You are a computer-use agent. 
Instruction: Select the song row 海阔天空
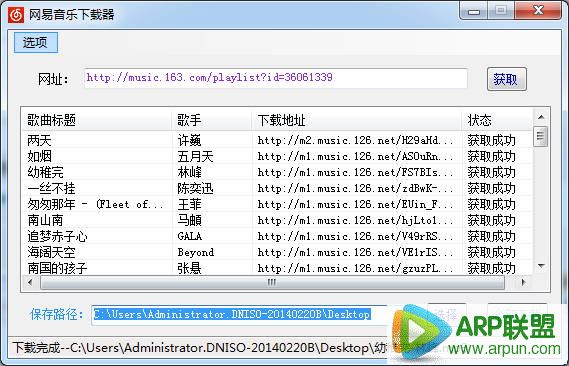[277, 252]
